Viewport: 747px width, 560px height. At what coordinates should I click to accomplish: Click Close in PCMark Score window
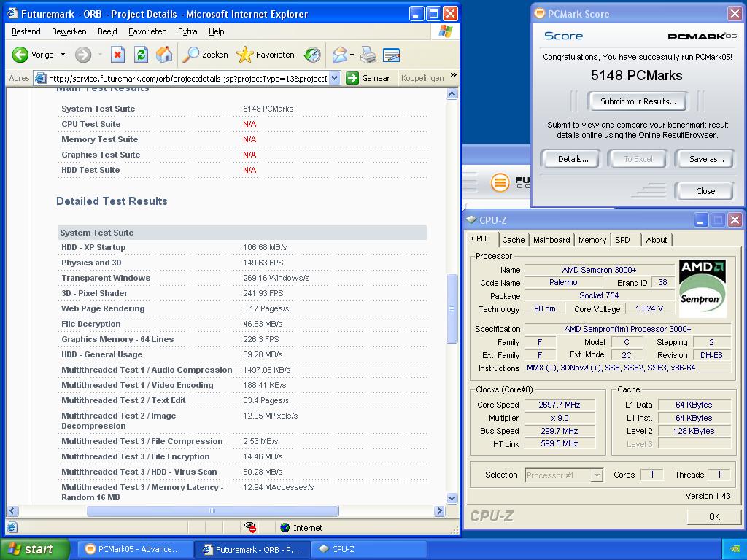tap(705, 191)
